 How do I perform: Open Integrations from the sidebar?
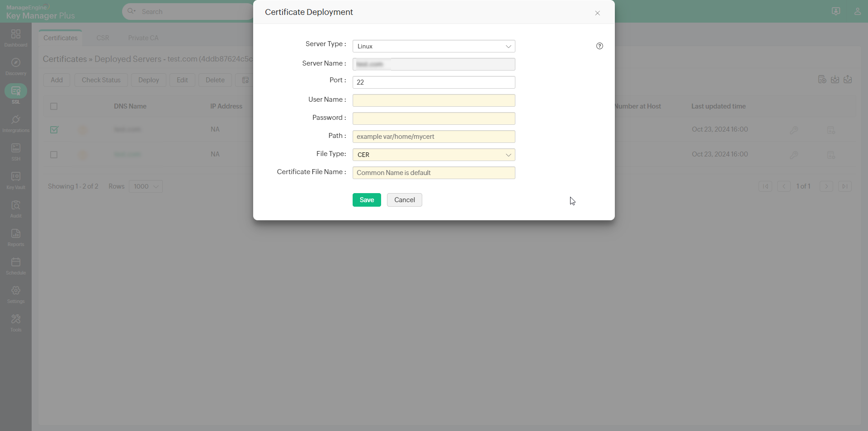point(16,123)
